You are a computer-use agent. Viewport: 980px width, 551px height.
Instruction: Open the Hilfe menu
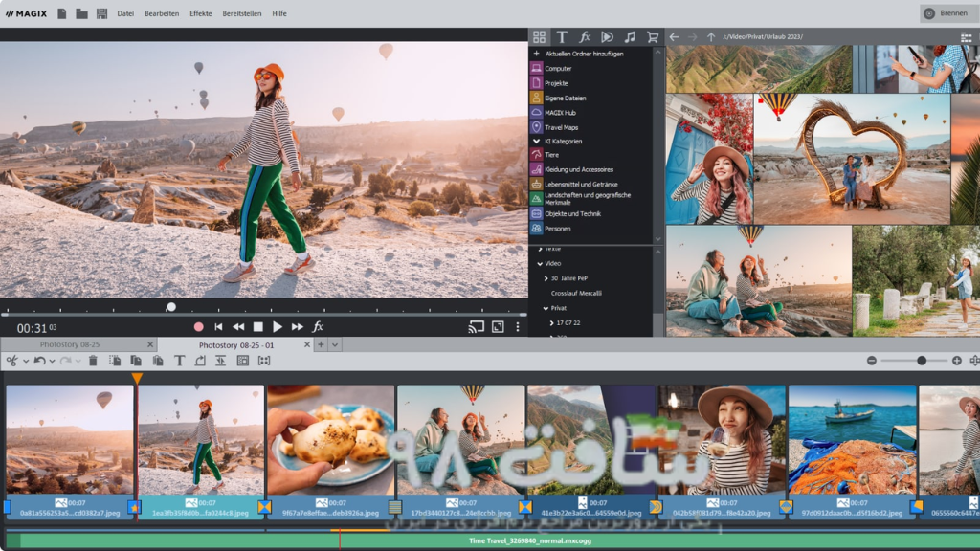(279, 13)
